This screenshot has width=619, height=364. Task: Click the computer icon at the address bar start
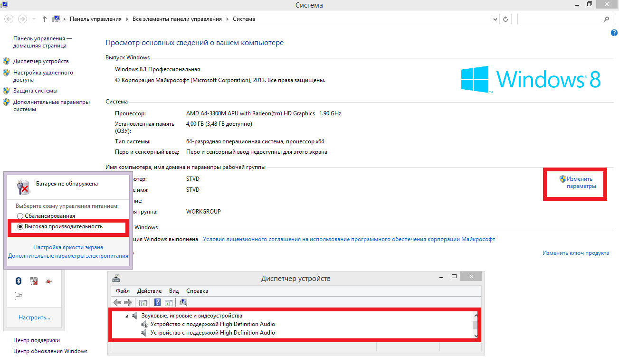pyautogui.click(x=57, y=19)
